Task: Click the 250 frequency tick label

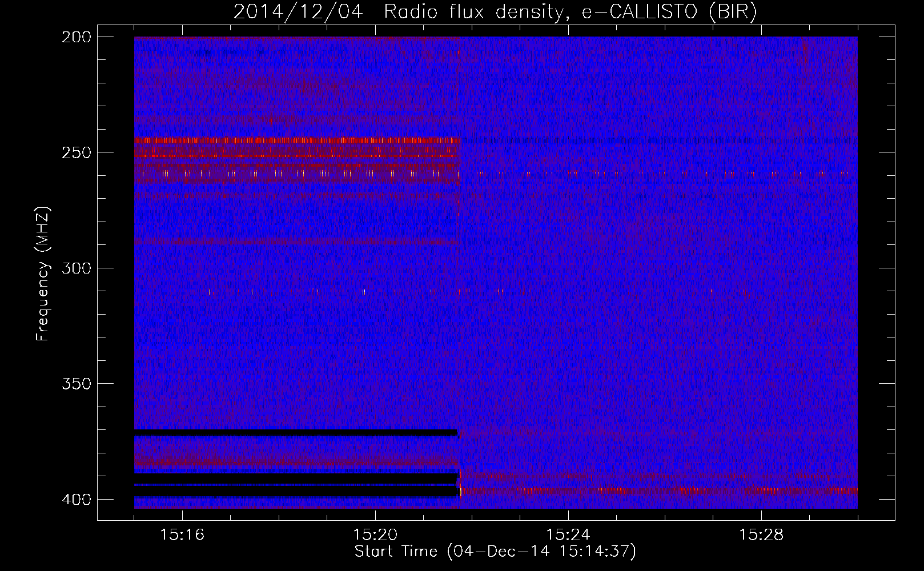Action: pyautogui.click(x=76, y=152)
